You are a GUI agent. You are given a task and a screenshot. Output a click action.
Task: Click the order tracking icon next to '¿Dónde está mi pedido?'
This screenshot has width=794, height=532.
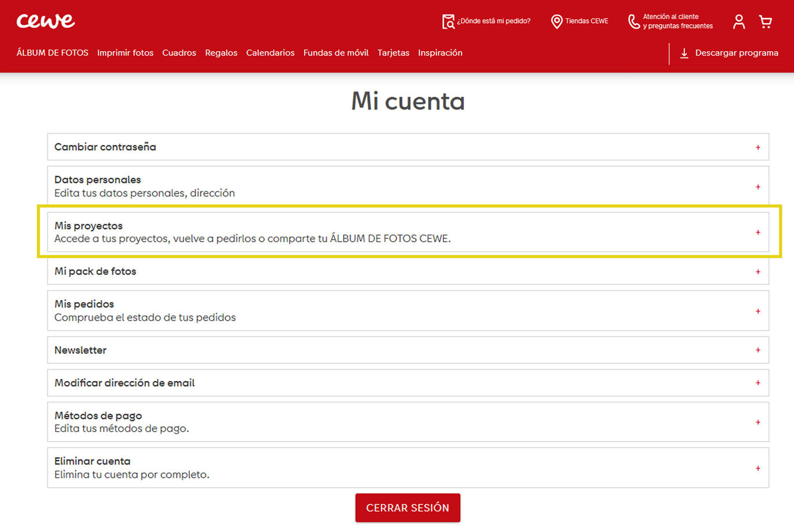[x=447, y=21]
